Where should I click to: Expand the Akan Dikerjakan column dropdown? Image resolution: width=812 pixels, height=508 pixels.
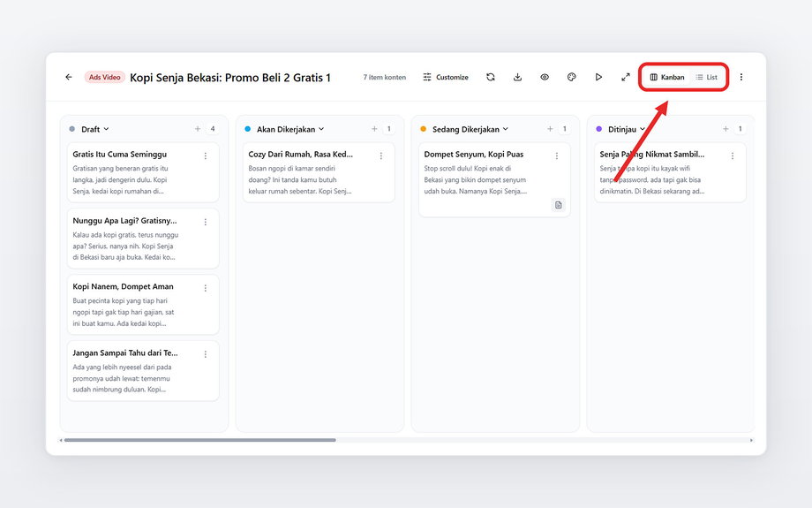pos(321,129)
